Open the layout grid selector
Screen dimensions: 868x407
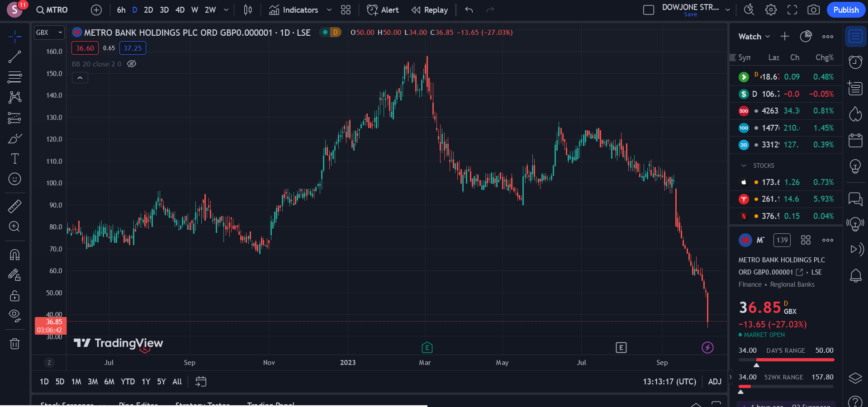346,10
